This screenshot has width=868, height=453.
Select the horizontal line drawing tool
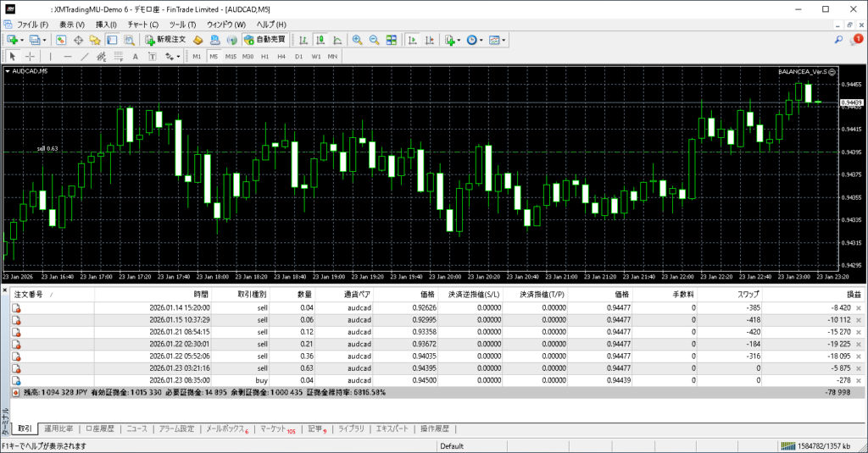click(68, 57)
